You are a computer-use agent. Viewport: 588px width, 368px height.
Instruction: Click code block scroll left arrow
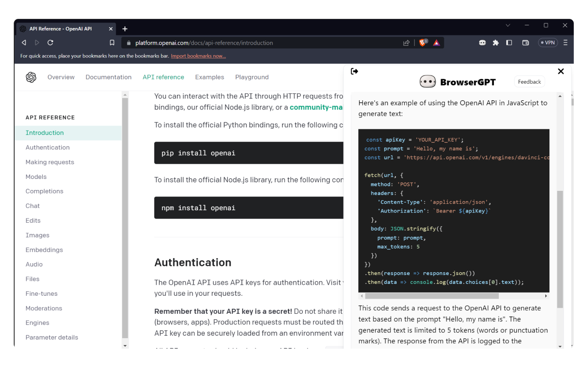tap(362, 296)
